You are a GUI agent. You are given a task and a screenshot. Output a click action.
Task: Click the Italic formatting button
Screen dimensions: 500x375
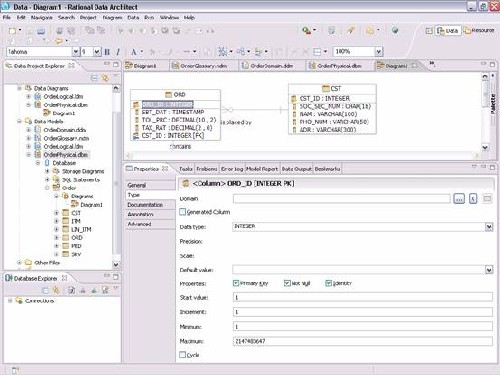click(118, 52)
